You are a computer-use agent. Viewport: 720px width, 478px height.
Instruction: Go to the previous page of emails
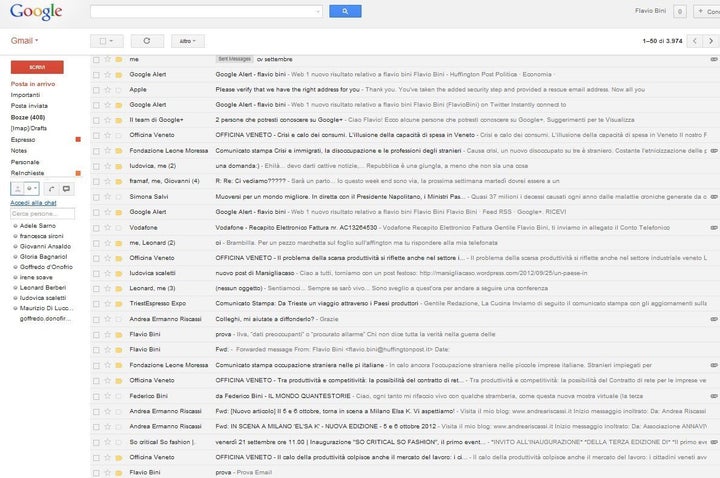tap(695, 41)
